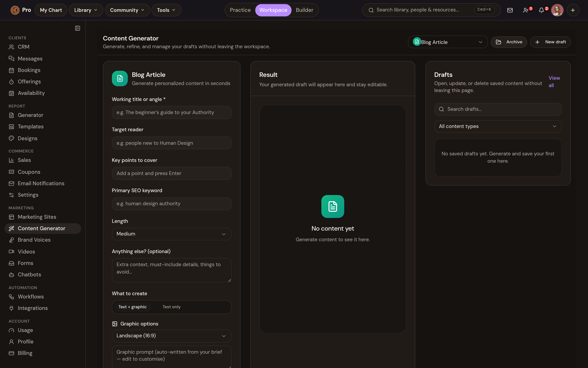Click the plus button in top bar
Screen dimensions: 588x368
[x=573, y=10]
